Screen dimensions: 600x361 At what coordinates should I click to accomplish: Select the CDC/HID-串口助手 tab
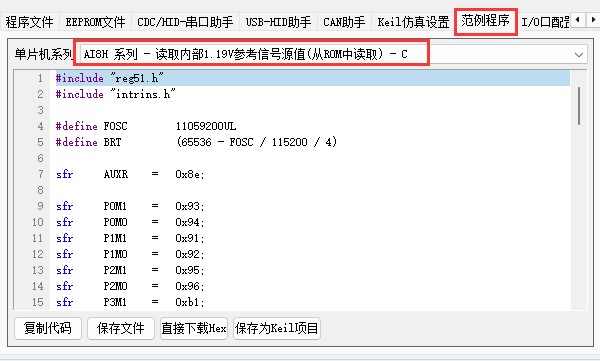pos(185,22)
